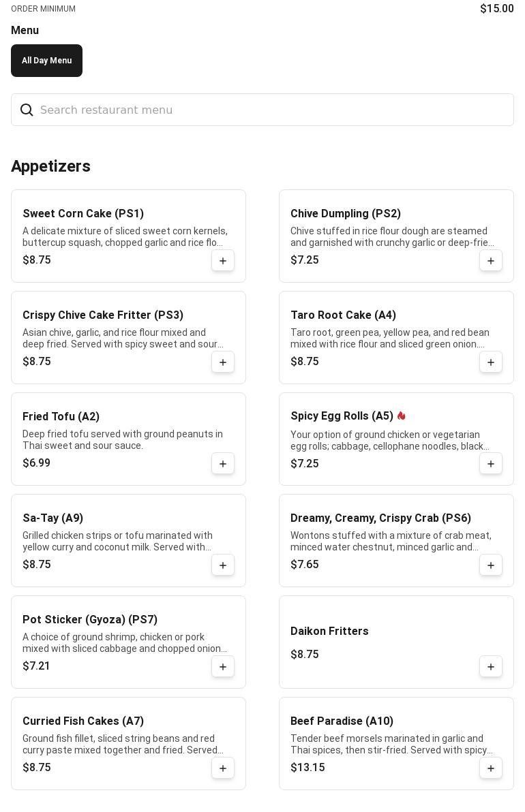
Task: Click the magnifying glass search icon
Action: click(27, 110)
